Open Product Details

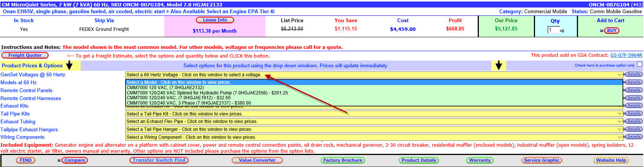coord(419,160)
